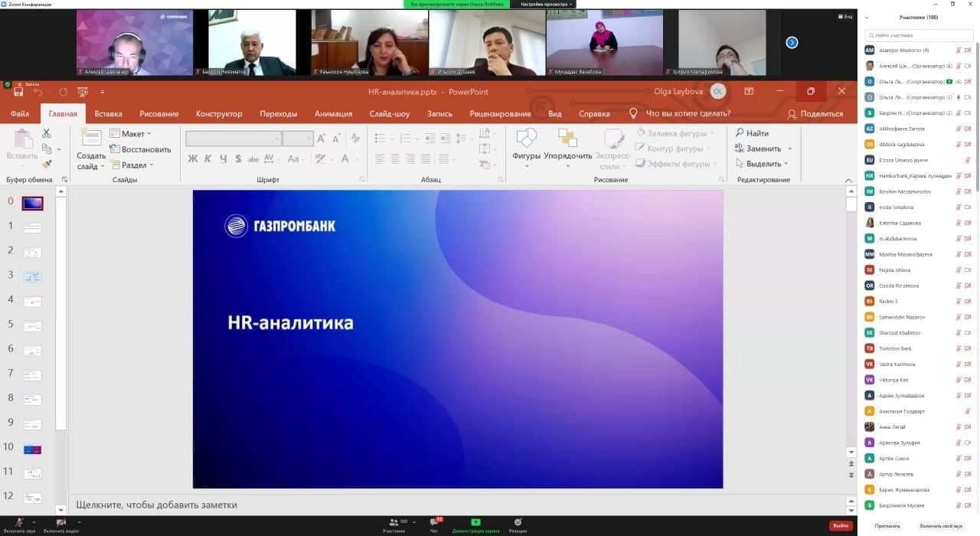Image resolution: width=980 pixels, height=536 pixels.
Task: Select participant Katerina Садикова
Action: pyautogui.click(x=919, y=223)
